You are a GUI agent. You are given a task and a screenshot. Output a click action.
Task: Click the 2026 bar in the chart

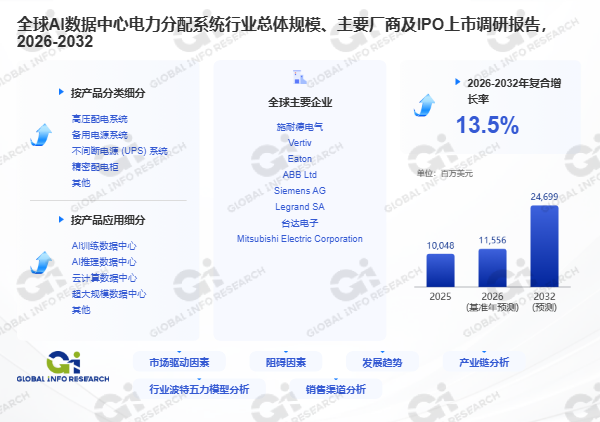492,268
